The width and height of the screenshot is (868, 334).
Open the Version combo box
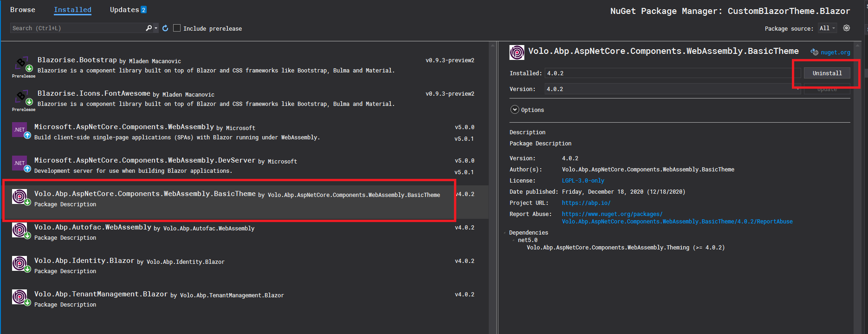[673, 89]
